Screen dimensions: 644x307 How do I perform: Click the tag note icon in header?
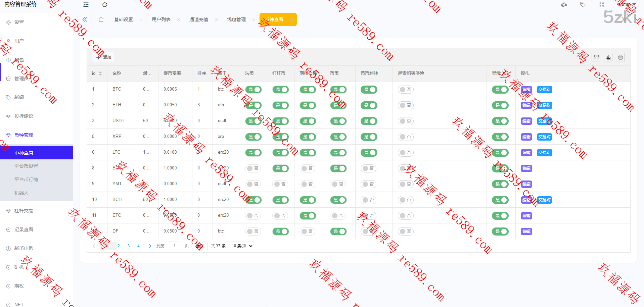click(x=583, y=5)
